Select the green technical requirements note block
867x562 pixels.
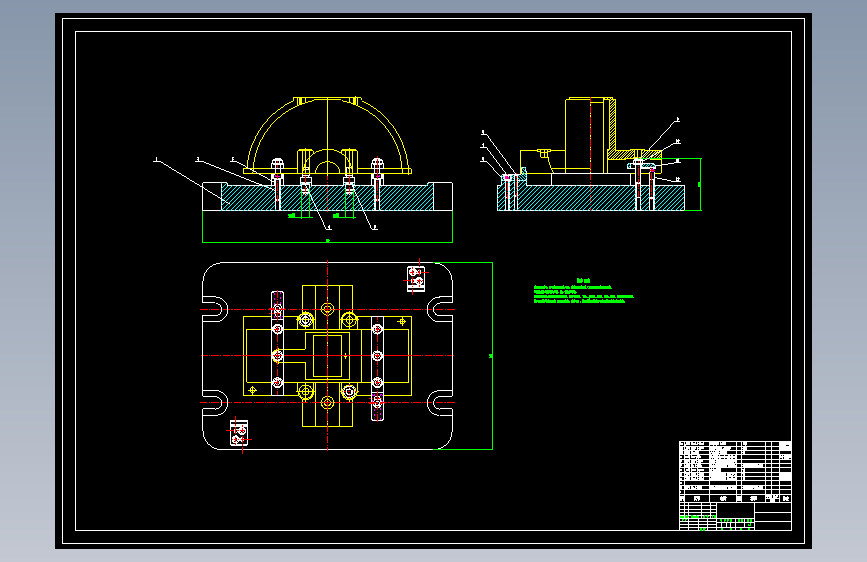pyautogui.click(x=583, y=291)
